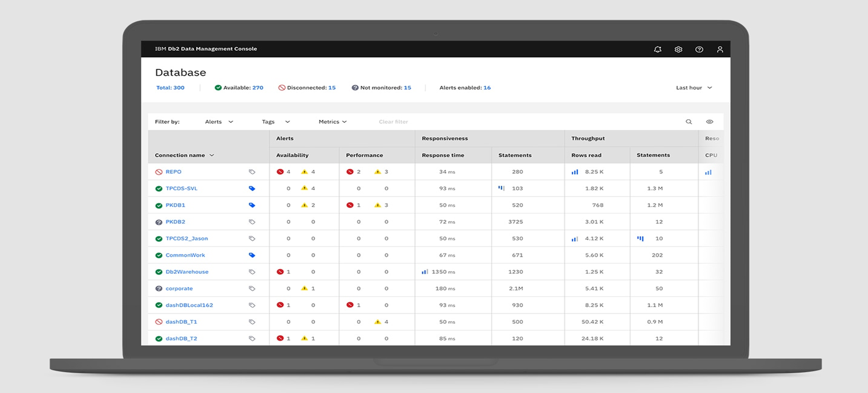The width and height of the screenshot is (868, 393).
Task: Click the blue tag icon beside TPCDS-SVL
Action: point(252,188)
